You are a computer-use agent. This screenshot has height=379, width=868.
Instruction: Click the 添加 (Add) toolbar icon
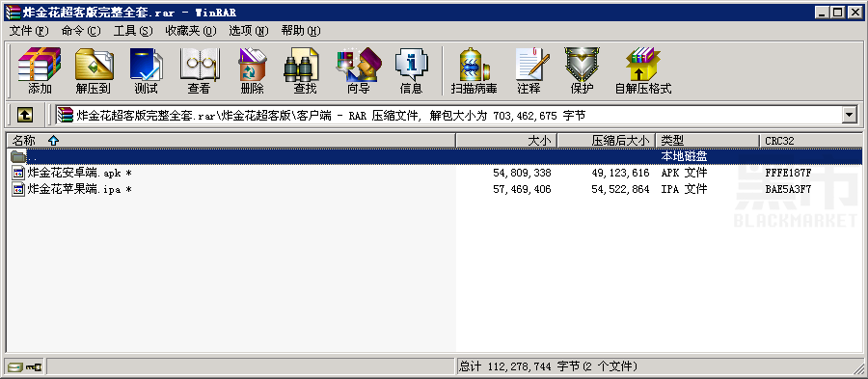pos(40,70)
